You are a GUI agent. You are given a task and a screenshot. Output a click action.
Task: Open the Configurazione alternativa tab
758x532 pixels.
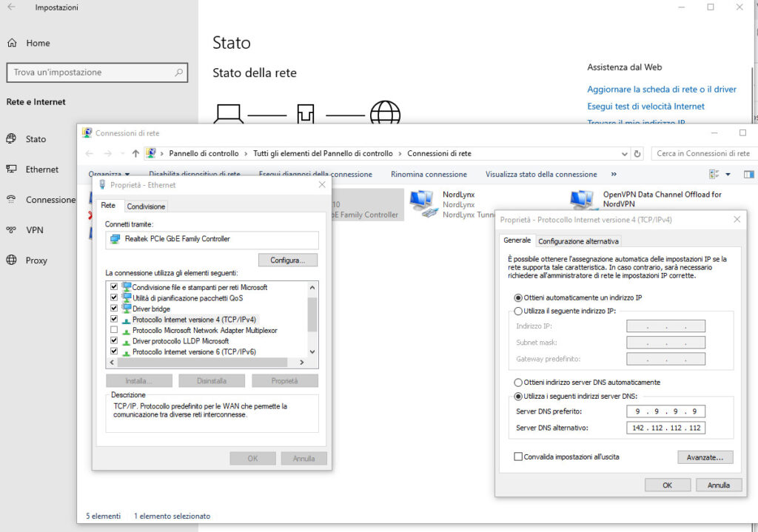click(x=578, y=241)
